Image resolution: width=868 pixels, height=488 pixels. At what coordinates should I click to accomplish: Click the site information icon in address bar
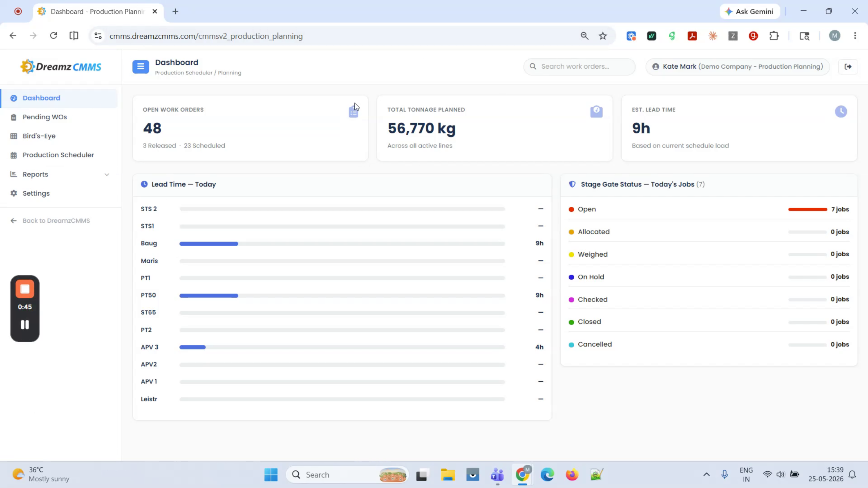(x=98, y=36)
